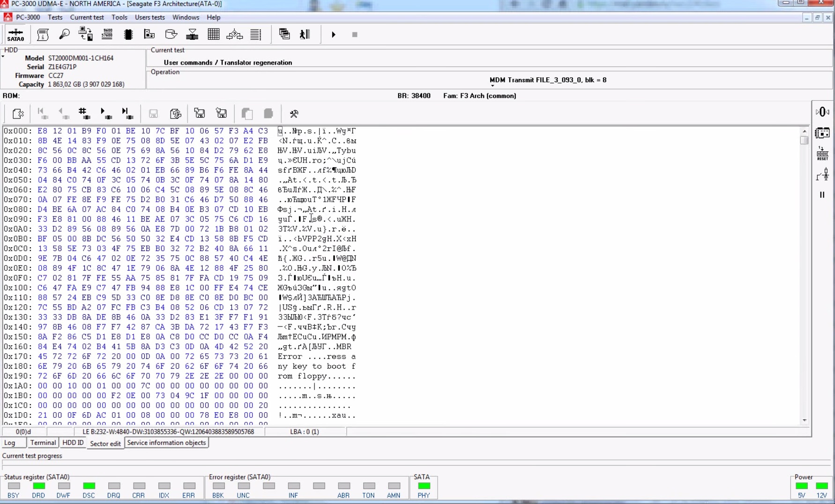Click the greyed save floppy icon
This screenshot has height=504, width=835.
click(x=153, y=113)
